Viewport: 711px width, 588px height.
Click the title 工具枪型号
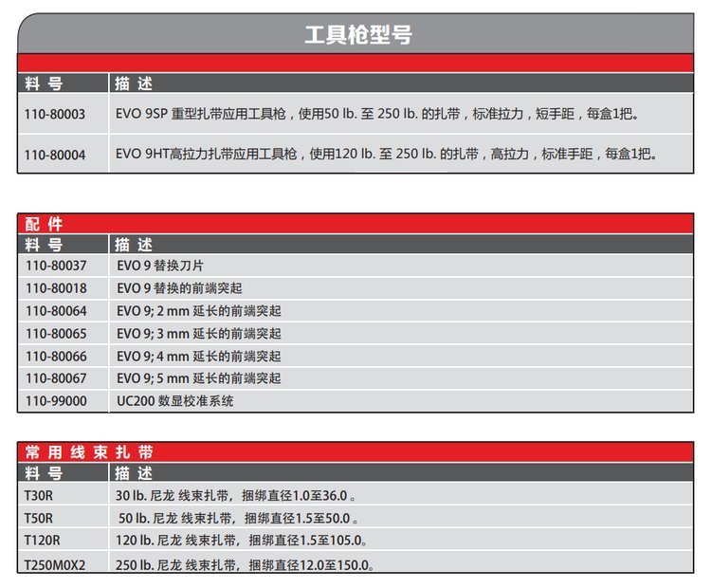[358, 35]
